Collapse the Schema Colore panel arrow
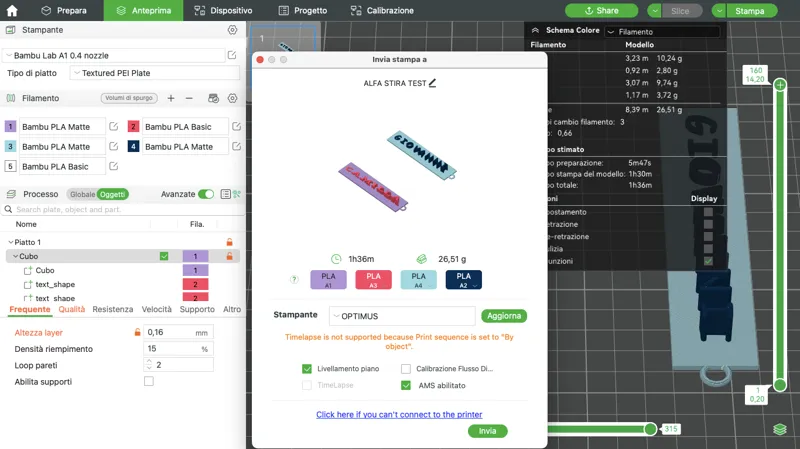Screen dimensions: 800x449 [x=535, y=31]
